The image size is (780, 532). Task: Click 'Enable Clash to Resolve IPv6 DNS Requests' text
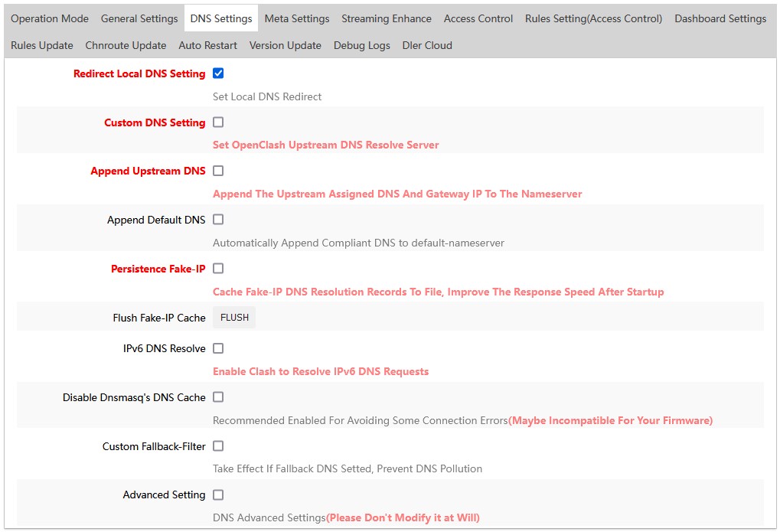(x=321, y=371)
